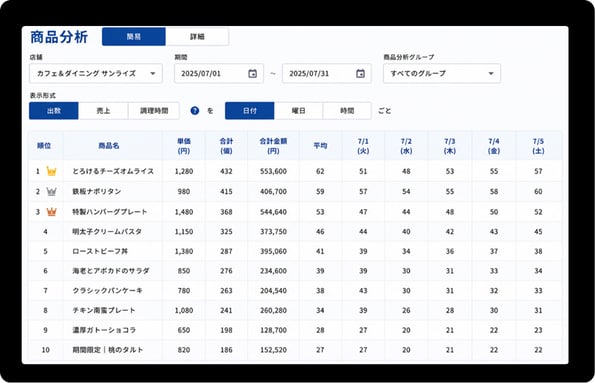Click the total amount 260,280 cell
Viewport: 595px width, 383px height.
(x=273, y=310)
